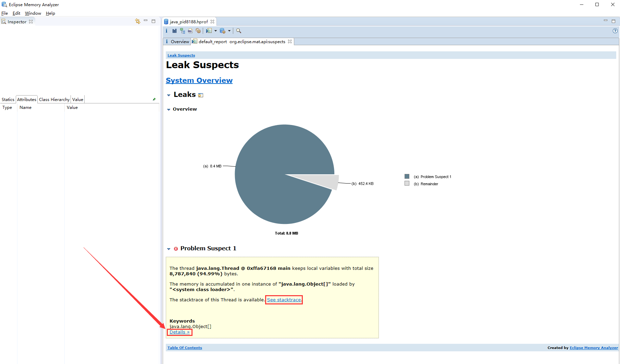Open the heap dump overview info icon

point(166,31)
